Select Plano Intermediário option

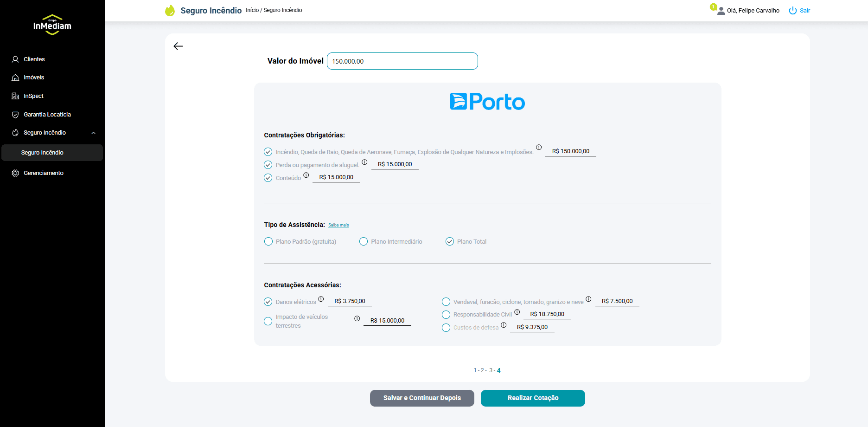(364, 241)
